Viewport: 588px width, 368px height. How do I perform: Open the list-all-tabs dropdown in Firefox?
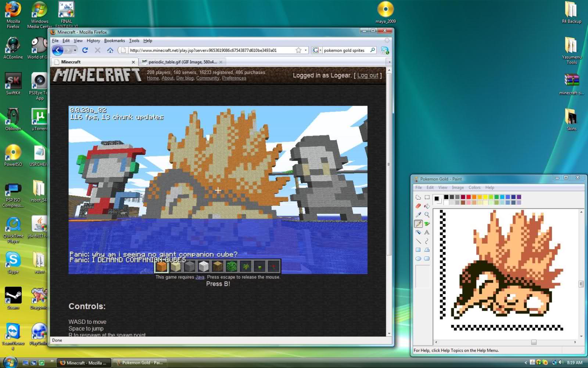(x=389, y=62)
